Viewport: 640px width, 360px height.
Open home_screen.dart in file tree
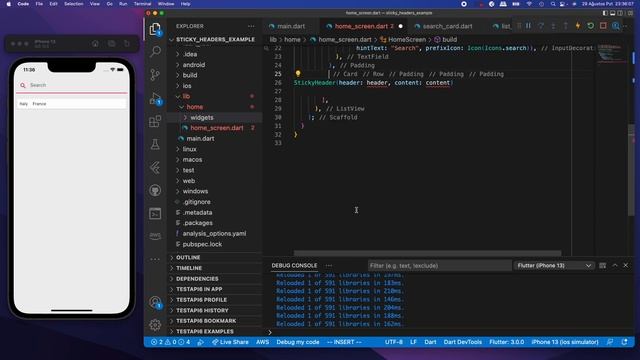point(216,128)
